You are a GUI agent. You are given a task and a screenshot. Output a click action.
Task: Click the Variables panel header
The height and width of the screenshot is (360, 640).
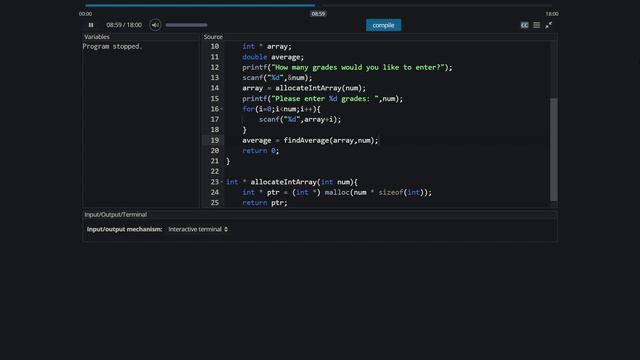[x=97, y=37]
